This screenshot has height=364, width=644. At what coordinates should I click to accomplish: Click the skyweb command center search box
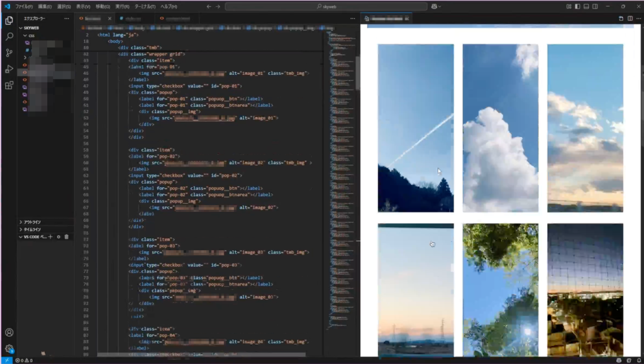coord(326,6)
